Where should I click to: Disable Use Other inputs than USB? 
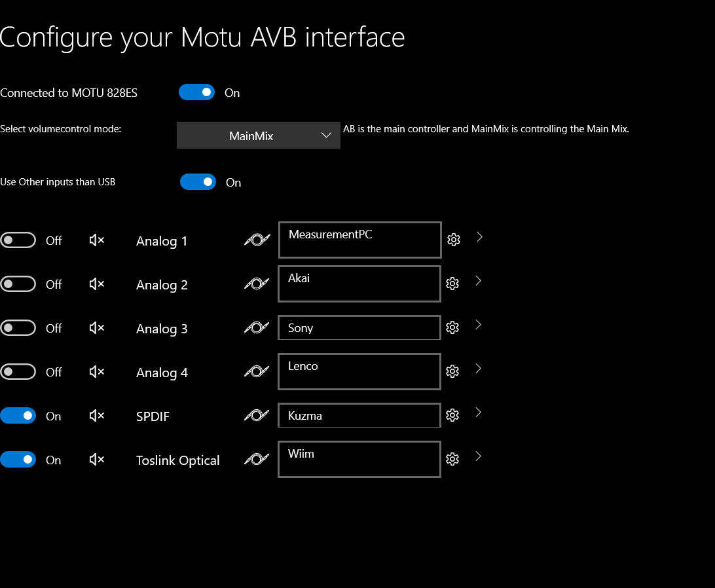click(x=198, y=182)
